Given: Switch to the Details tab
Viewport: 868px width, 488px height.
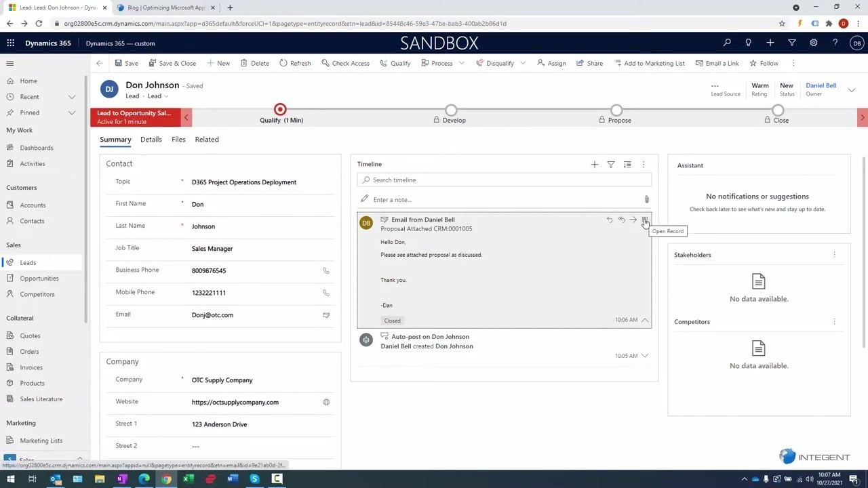Looking at the screenshot, I should [151, 140].
